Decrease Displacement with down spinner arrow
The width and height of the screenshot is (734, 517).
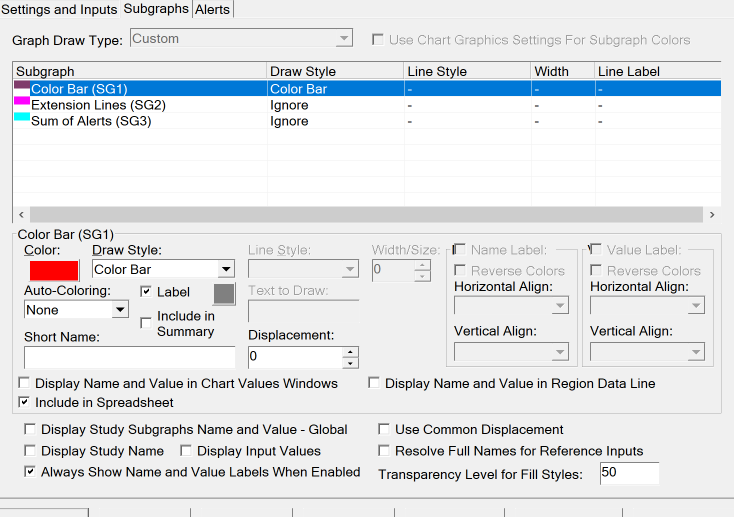point(350,362)
